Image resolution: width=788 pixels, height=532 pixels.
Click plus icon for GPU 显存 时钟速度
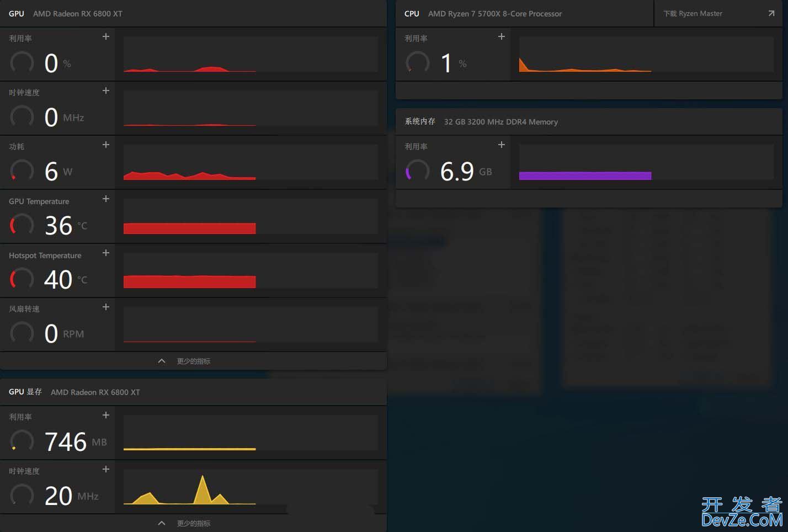click(106, 469)
